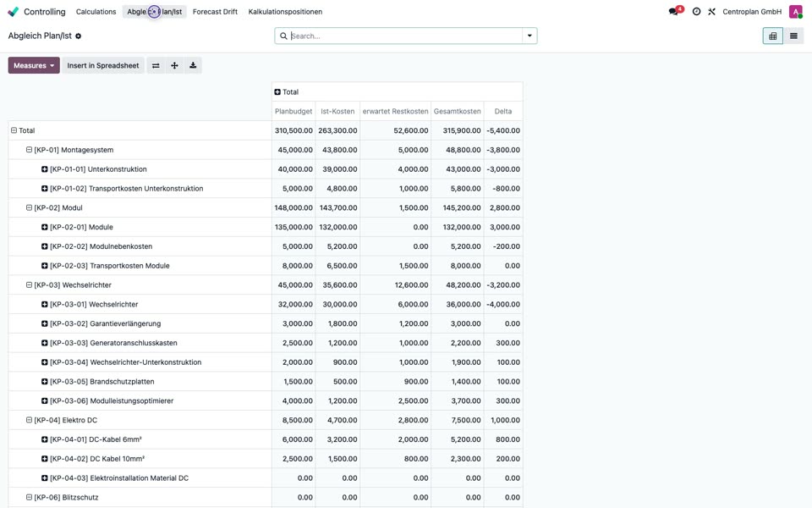Open the user avatar menu

(x=795, y=11)
